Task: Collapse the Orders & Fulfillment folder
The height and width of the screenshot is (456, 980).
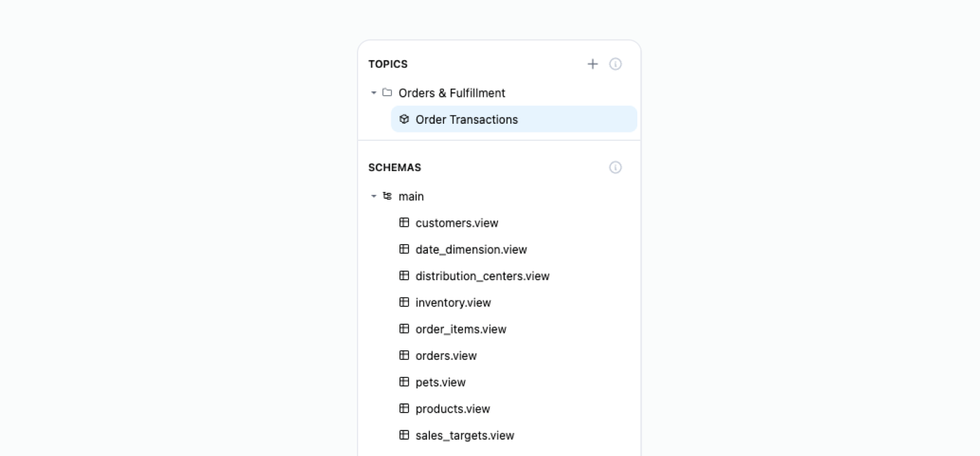Action: (373, 93)
